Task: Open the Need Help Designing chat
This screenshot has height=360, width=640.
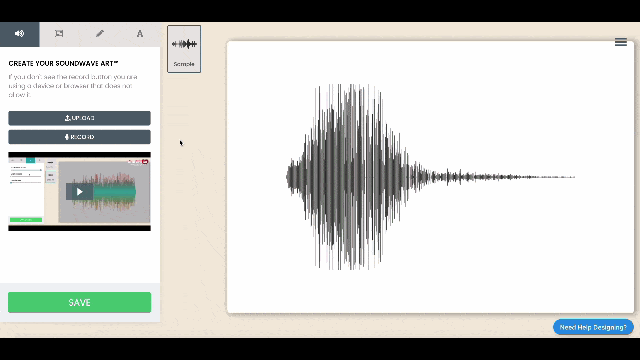Action: 593,327
